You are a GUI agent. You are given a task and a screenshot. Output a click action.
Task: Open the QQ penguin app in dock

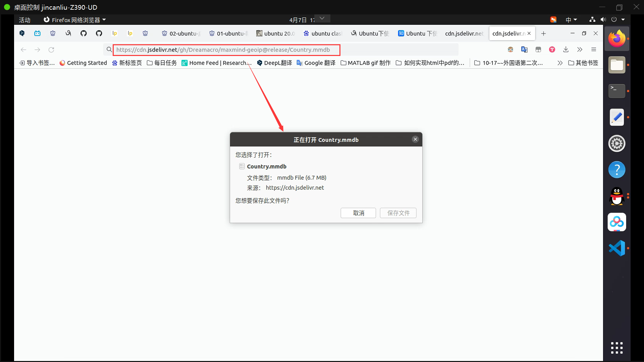pos(616,196)
